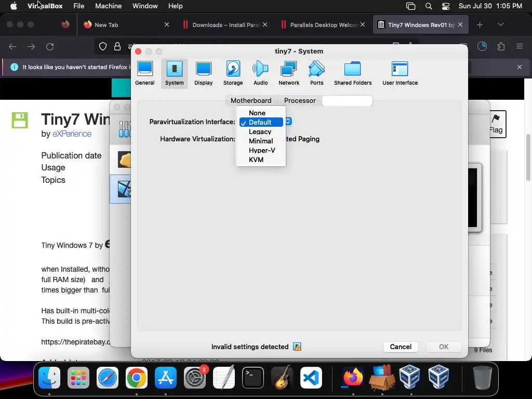532x399 pixels.
Task: Open the Shared Folders settings category
Action: [353, 73]
